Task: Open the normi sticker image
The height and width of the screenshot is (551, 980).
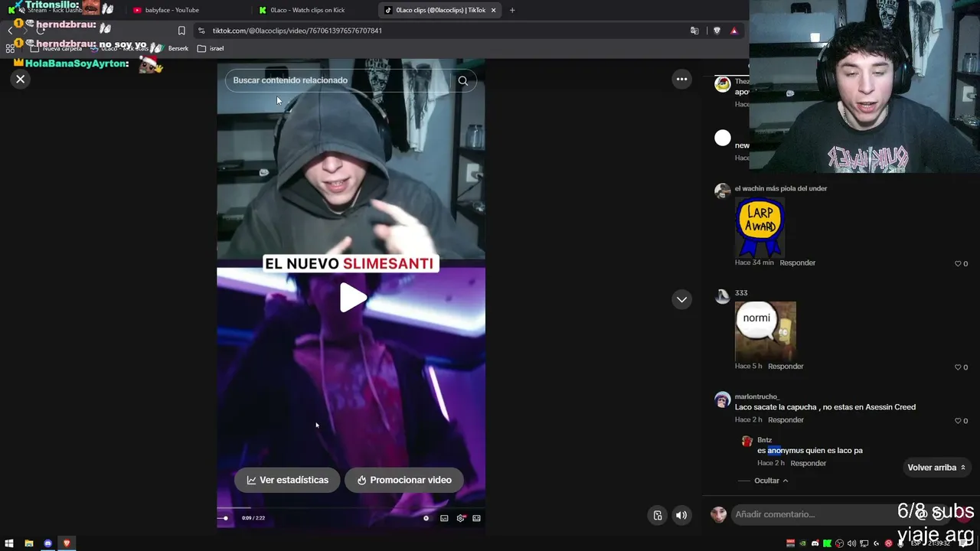Action: 766,331
